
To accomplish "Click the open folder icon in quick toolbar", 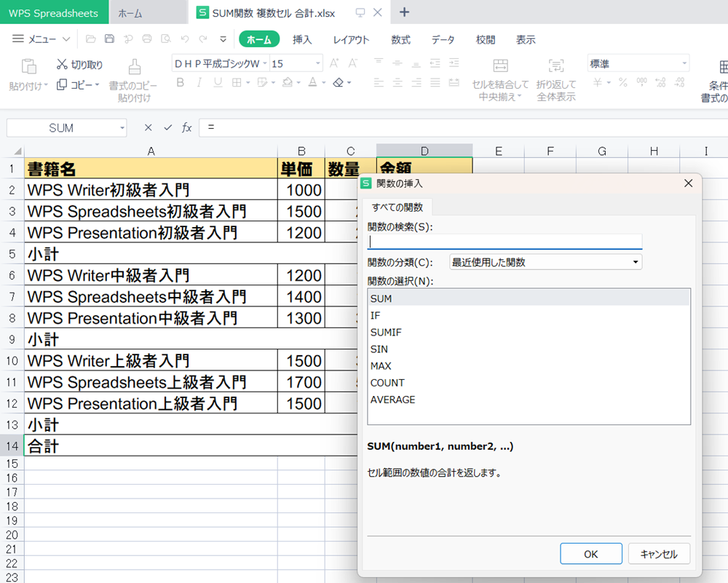I will (90, 39).
